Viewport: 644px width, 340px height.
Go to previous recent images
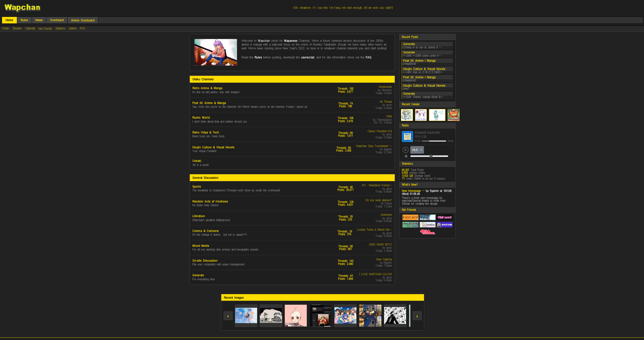click(x=228, y=316)
